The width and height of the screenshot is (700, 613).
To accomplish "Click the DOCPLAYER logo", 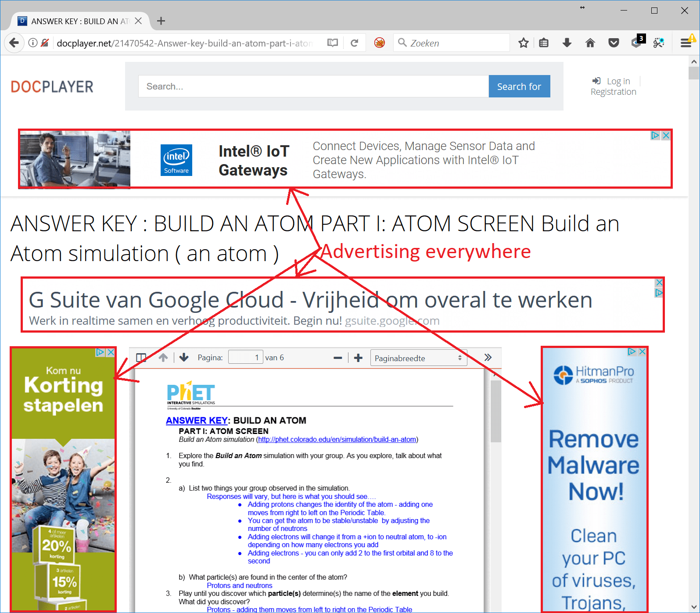I will (x=52, y=86).
